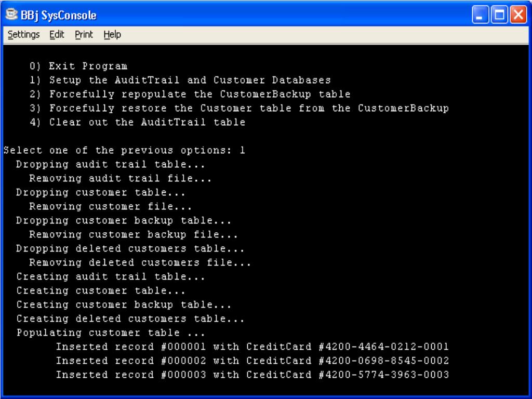Click 'Forcefully repopulate the CustomerBackup table' line
532x399 pixels.
[x=190, y=94]
